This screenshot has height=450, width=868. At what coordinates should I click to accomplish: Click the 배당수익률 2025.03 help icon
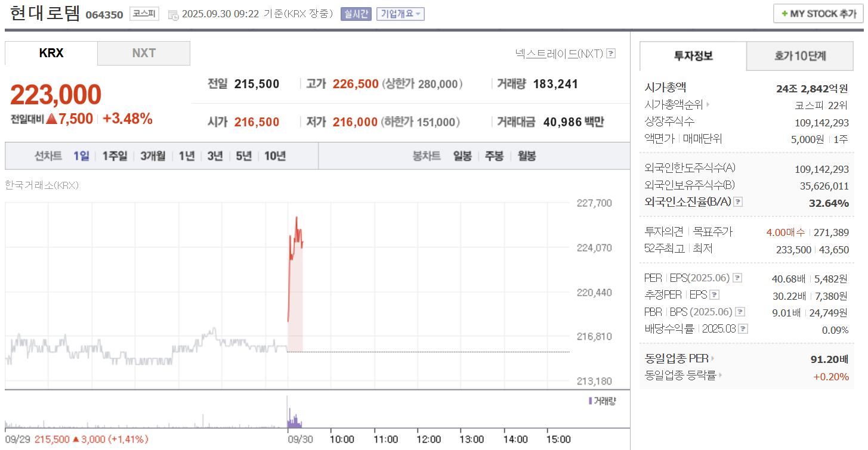tap(743, 328)
